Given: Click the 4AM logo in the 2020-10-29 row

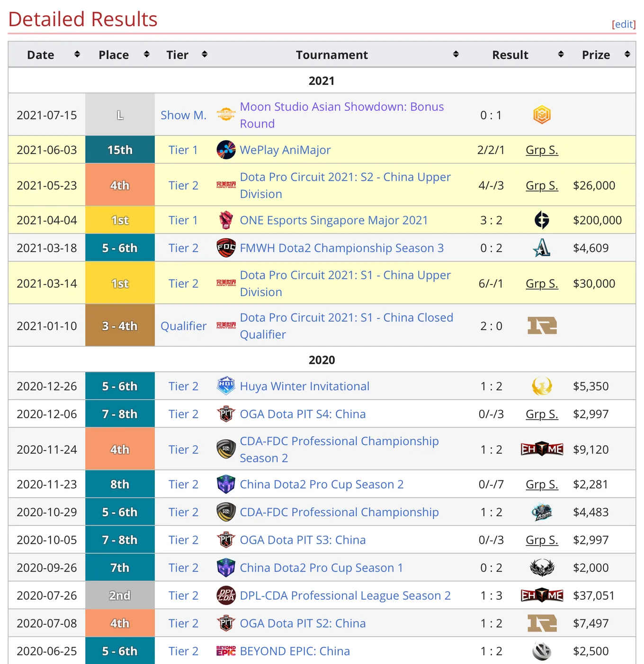Looking at the screenshot, I should (x=542, y=512).
